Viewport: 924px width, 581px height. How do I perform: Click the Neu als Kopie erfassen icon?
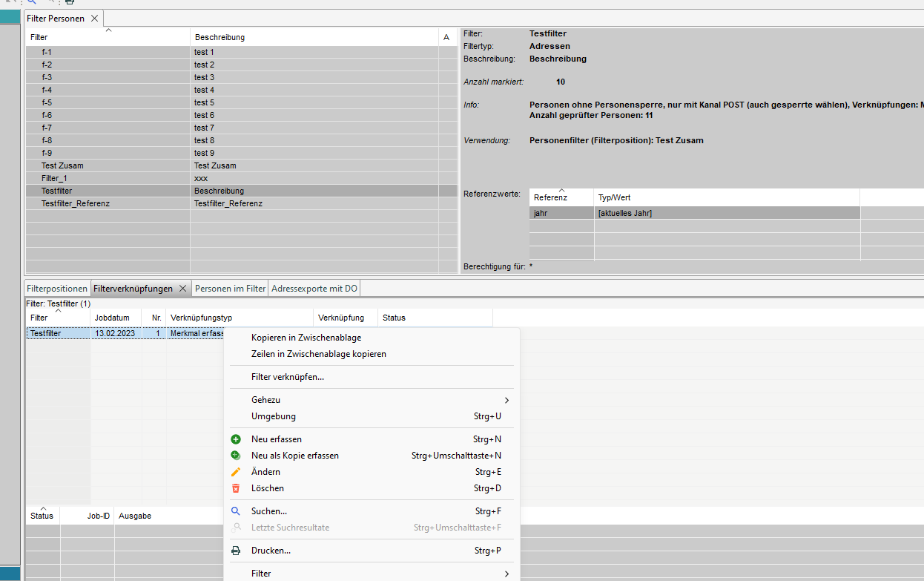point(236,456)
